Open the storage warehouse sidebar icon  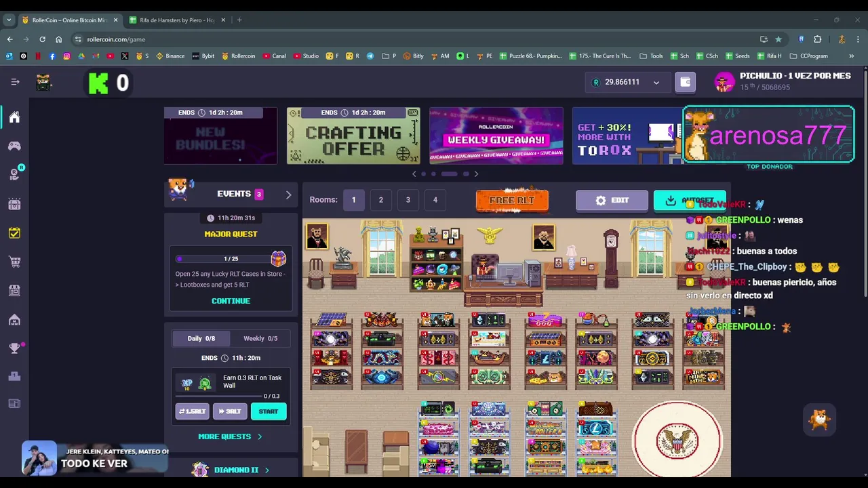click(x=14, y=319)
